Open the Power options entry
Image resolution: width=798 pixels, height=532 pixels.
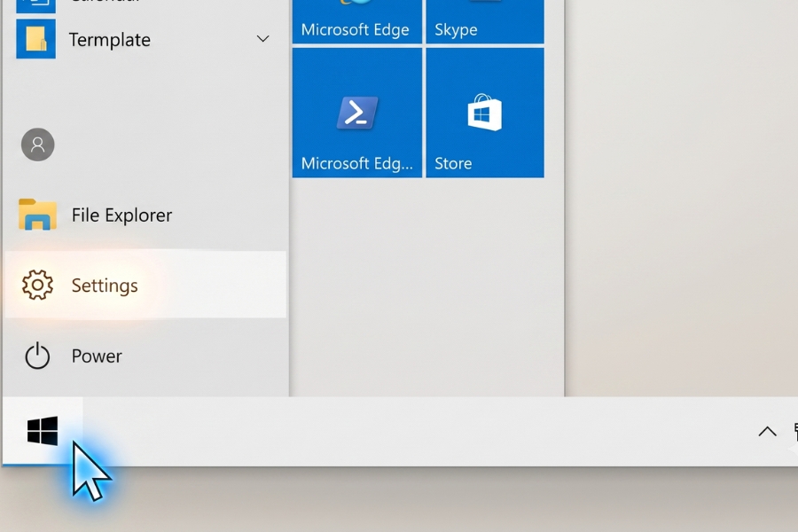145,356
